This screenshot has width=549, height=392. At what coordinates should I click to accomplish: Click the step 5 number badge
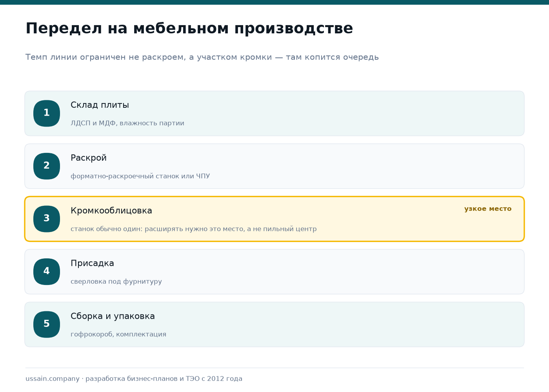tap(47, 324)
